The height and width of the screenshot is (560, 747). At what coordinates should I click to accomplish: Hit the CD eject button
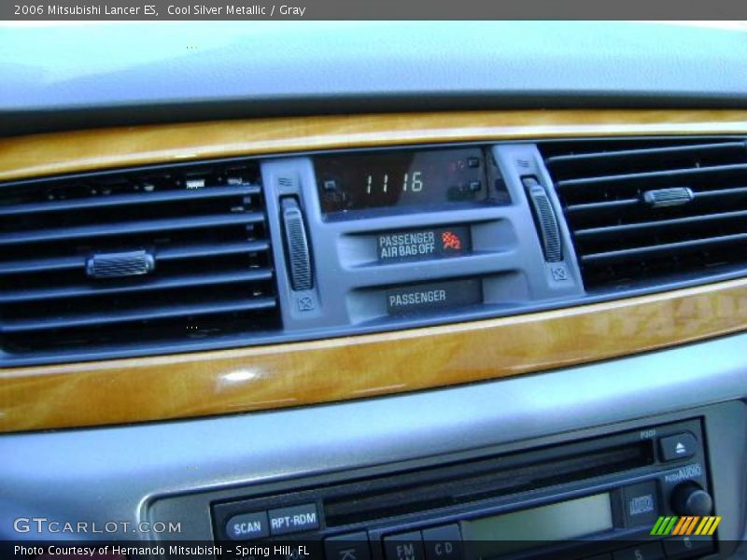click(x=679, y=447)
